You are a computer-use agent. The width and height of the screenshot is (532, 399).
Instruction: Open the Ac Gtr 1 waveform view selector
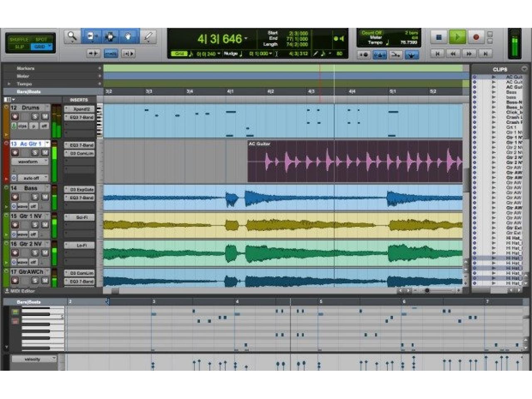tap(30, 161)
